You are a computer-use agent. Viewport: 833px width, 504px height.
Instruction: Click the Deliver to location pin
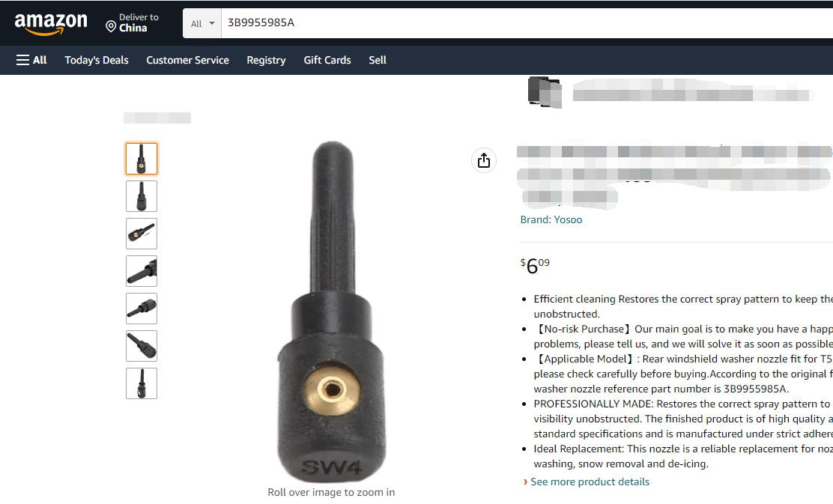coord(111,26)
